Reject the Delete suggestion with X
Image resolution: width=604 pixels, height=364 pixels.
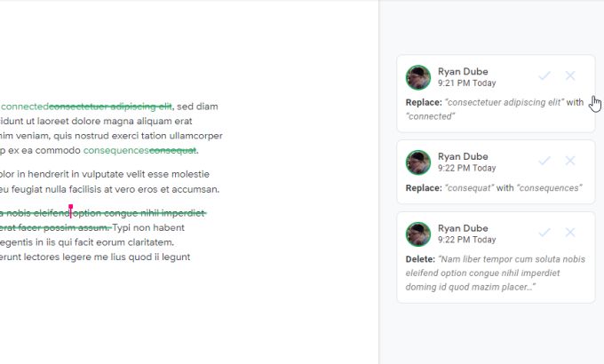coord(570,233)
